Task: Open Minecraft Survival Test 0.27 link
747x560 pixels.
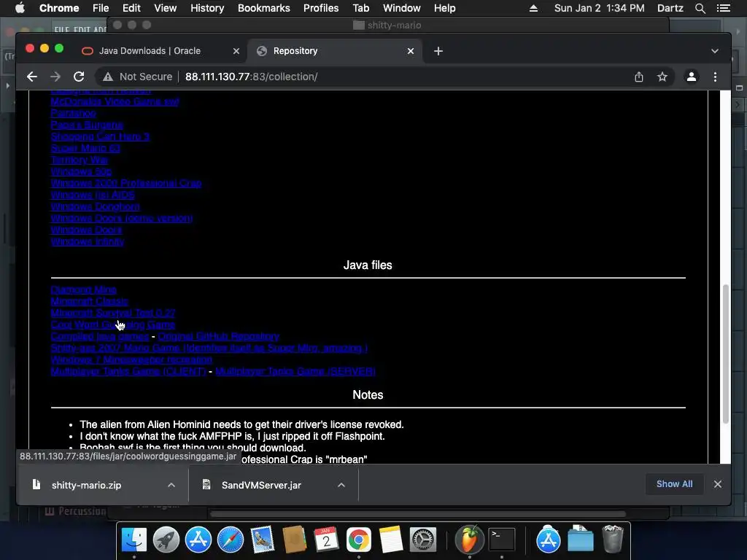Action: click(x=113, y=313)
